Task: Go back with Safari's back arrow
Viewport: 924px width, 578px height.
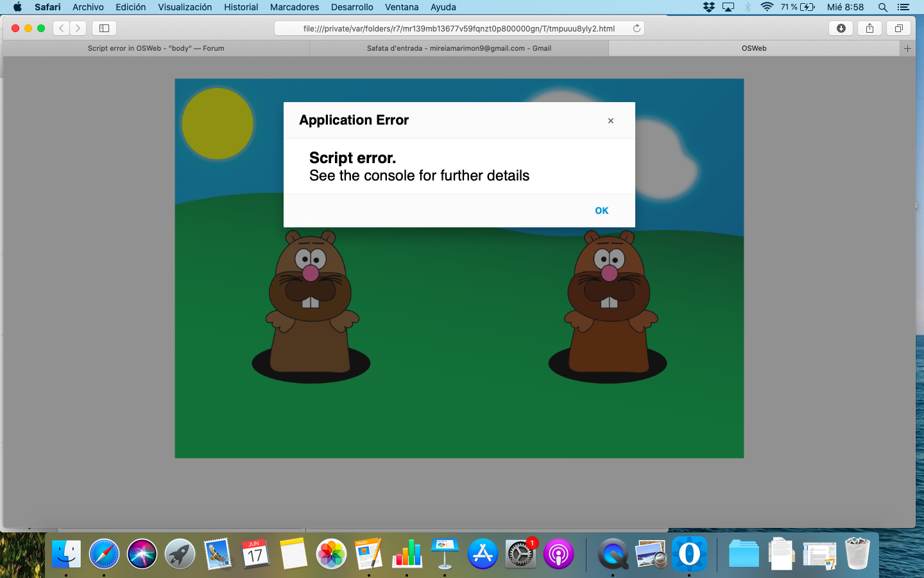Action: coord(62,28)
